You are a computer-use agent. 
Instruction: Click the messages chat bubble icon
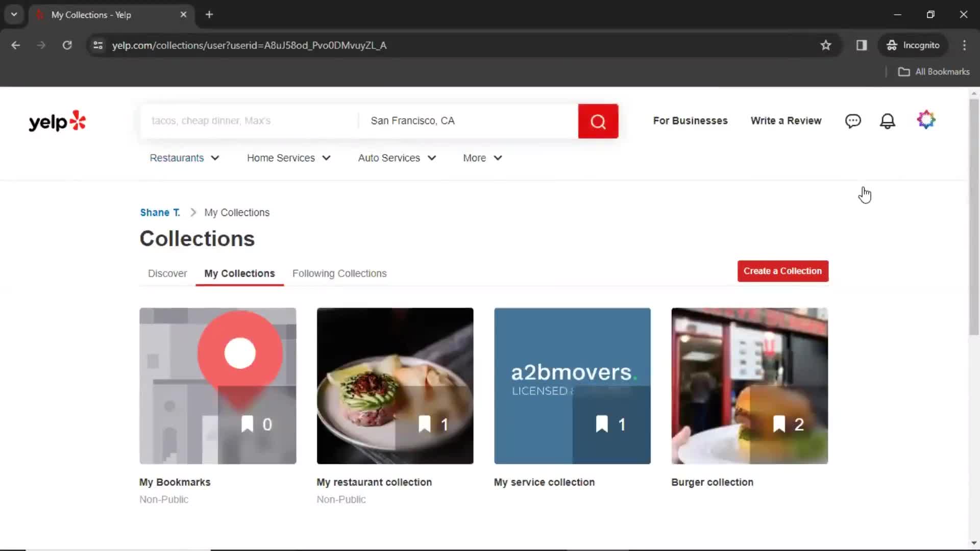[854, 120]
